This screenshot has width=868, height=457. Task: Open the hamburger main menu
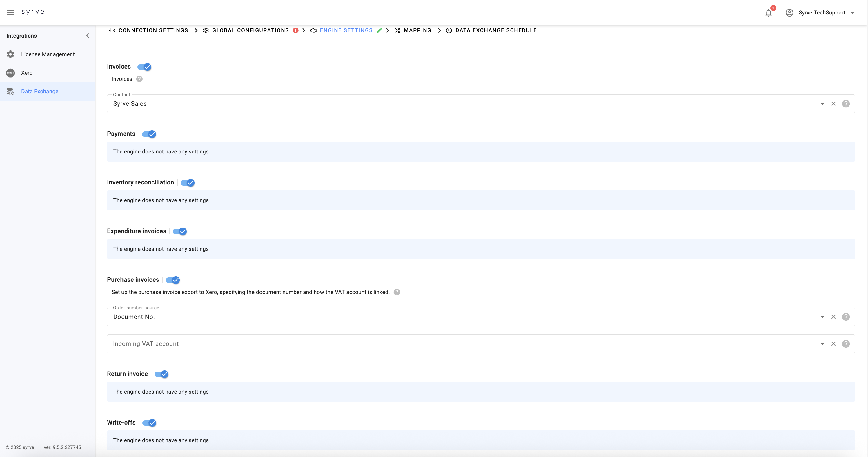pyautogui.click(x=10, y=13)
